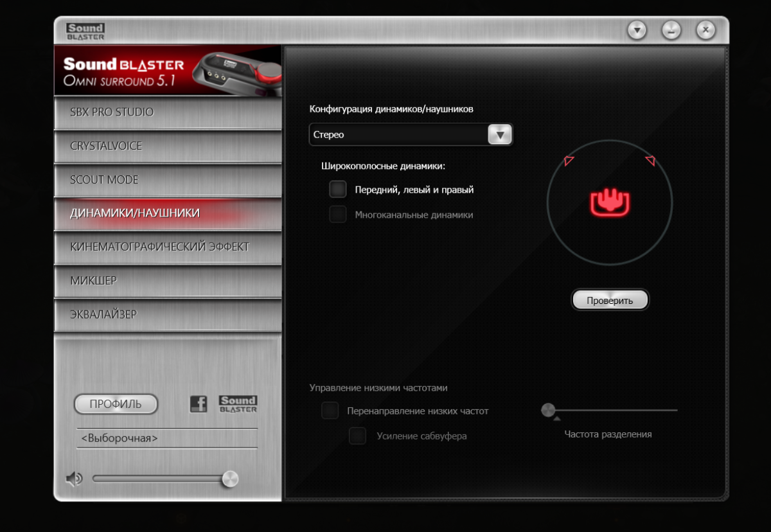Go to SCOUT MODE section
Screen dimensions: 771x532
(x=168, y=180)
